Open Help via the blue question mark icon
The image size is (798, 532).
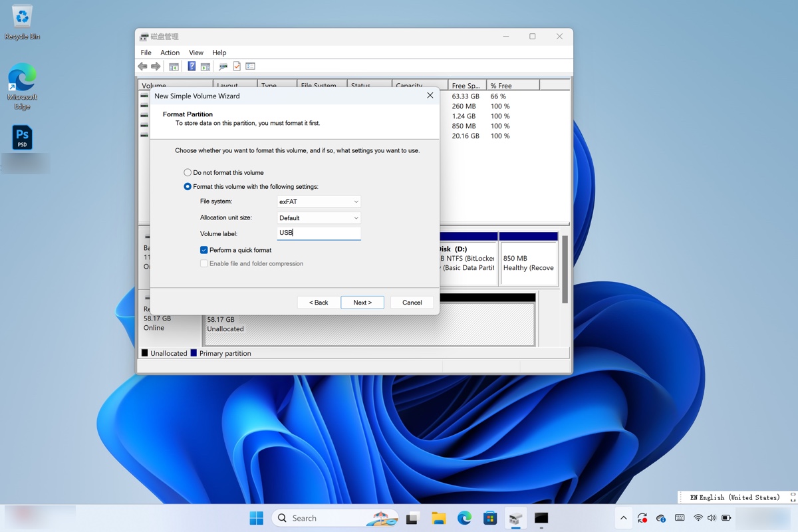tap(192, 66)
